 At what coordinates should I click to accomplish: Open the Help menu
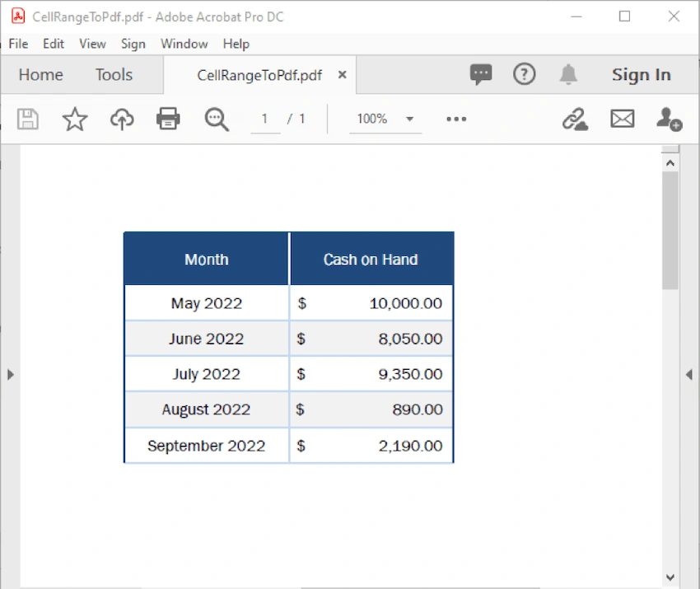tap(236, 44)
